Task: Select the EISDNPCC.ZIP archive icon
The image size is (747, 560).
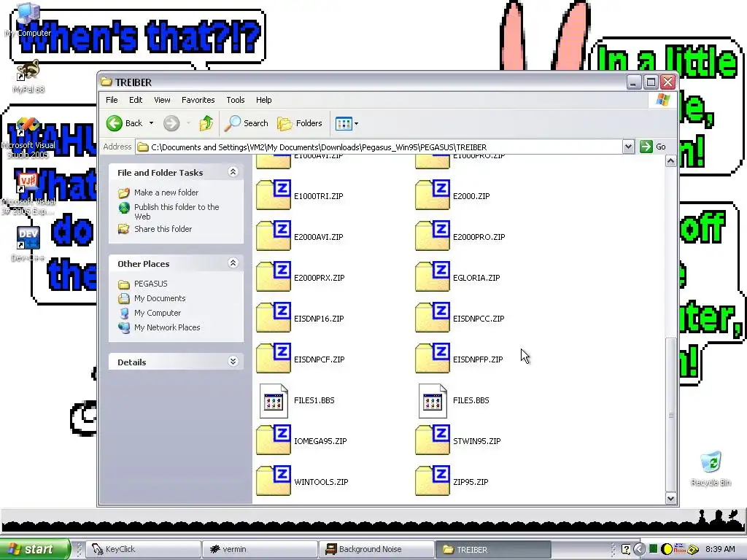Action: (433, 318)
